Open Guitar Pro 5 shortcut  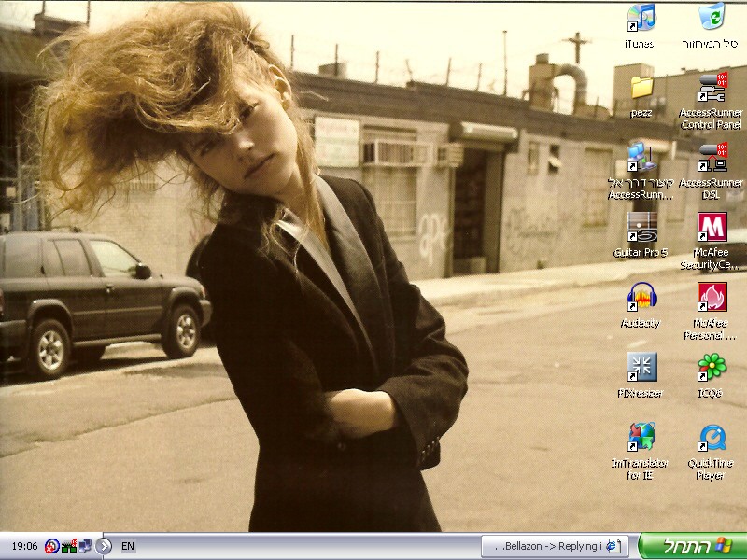641,228
